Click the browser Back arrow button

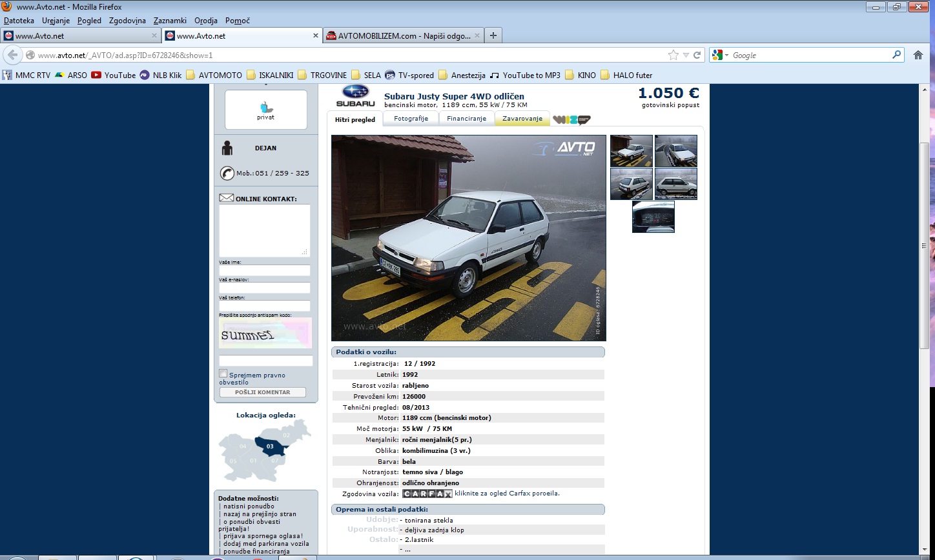12,55
